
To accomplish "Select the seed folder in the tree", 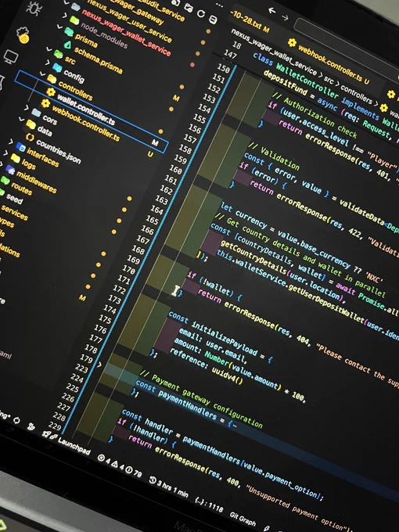I will pos(14,199).
